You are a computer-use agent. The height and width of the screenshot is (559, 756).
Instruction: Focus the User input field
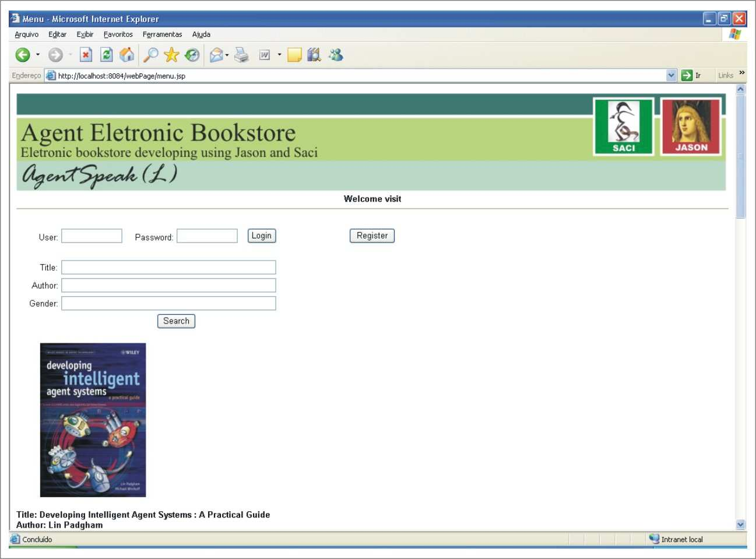click(92, 235)
